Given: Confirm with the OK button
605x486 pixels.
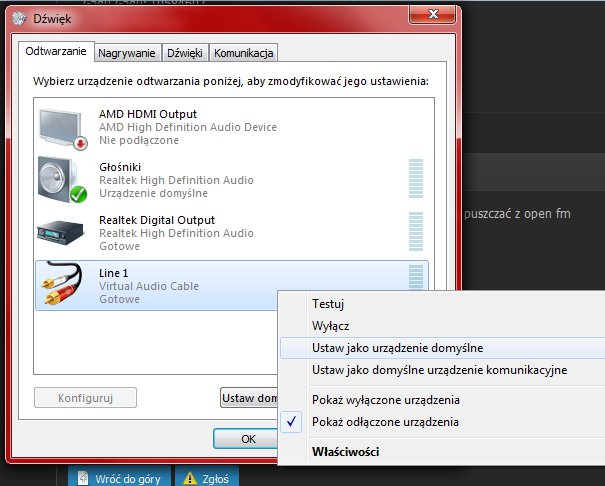Looking at the screenshot, I should pos(246,439).
